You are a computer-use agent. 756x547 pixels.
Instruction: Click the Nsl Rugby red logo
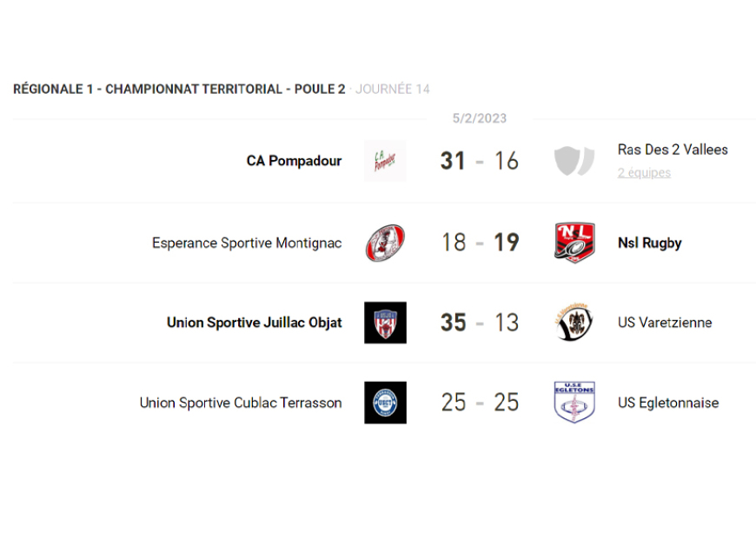coord(574,242)
